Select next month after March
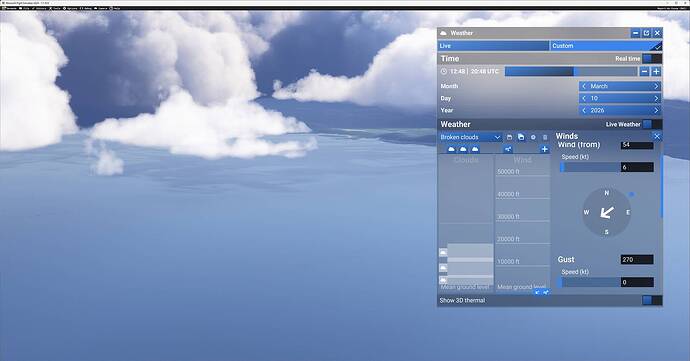The image size is (690, 361). point(656,86)
